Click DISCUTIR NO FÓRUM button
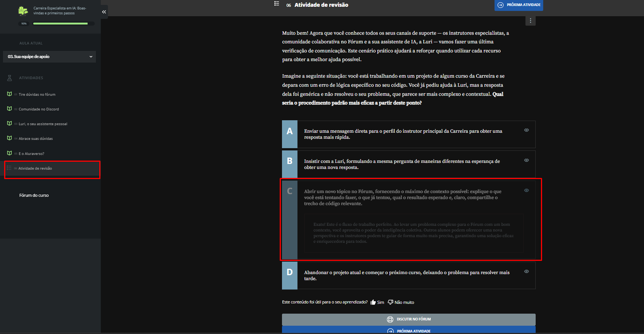The width and height of the screenshot is (644, 334). pos(408,319)
